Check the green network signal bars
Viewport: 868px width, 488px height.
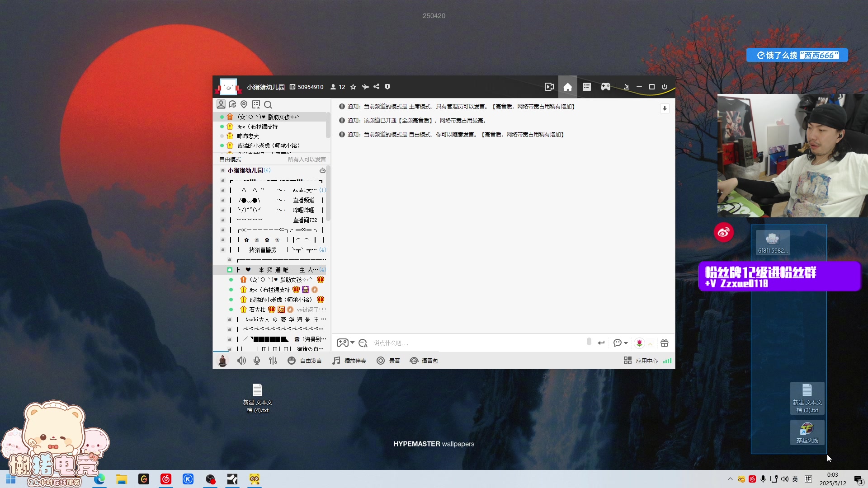(x=667, y=361)
